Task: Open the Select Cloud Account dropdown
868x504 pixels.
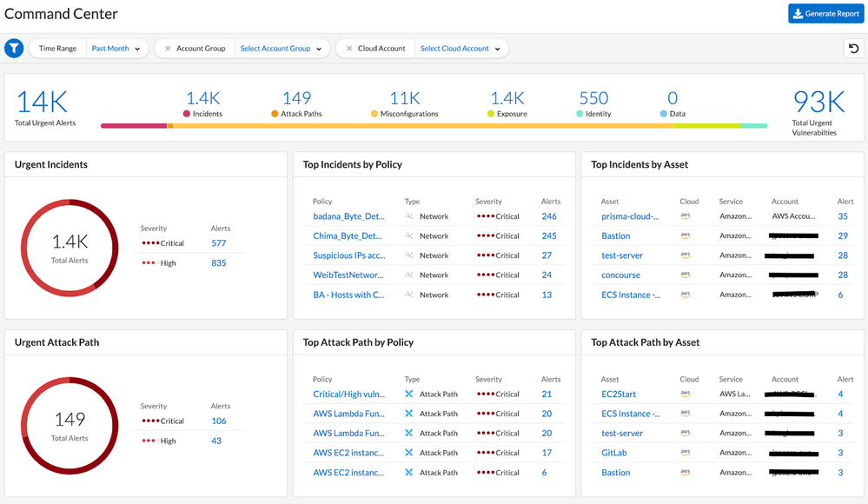Action: (x=461, y=48)
